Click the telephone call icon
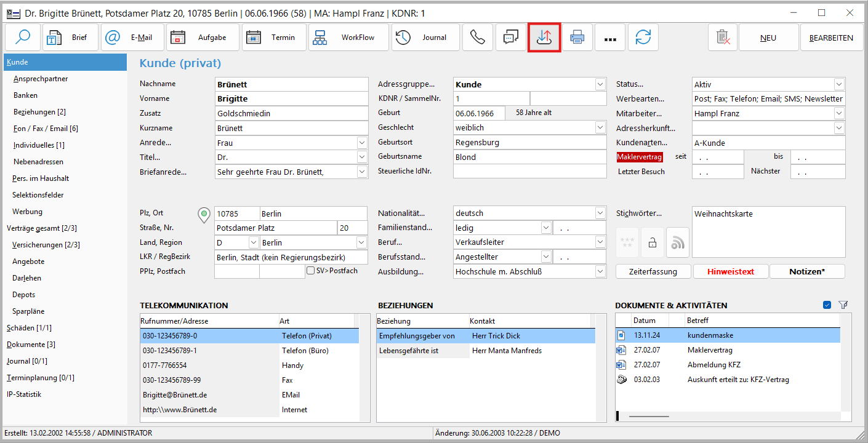Viewport: 868px width, 443px height. tap(477, 38)
